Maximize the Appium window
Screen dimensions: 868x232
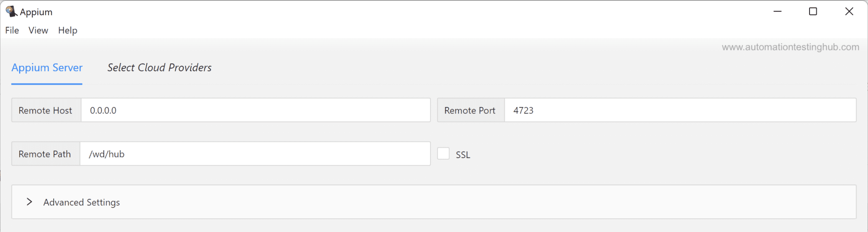tap(813, 11)
